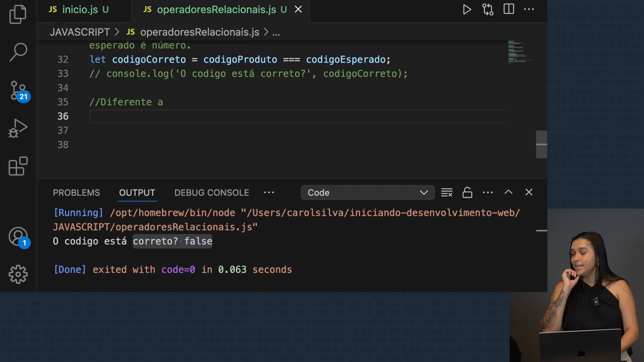Open the Extensions view icon
The image size is (644, 362).
pyautogui.click(x=18, y=166)
